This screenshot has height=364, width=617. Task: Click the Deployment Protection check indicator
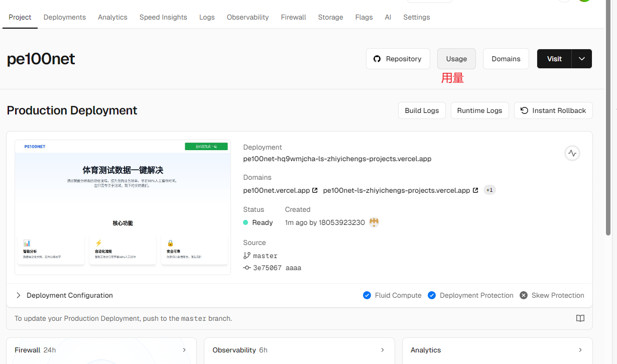coord(432,295)
